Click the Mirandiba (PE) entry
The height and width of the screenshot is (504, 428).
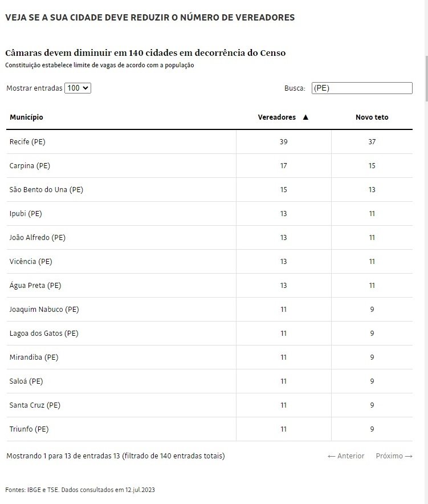click(x=34, y=357)
